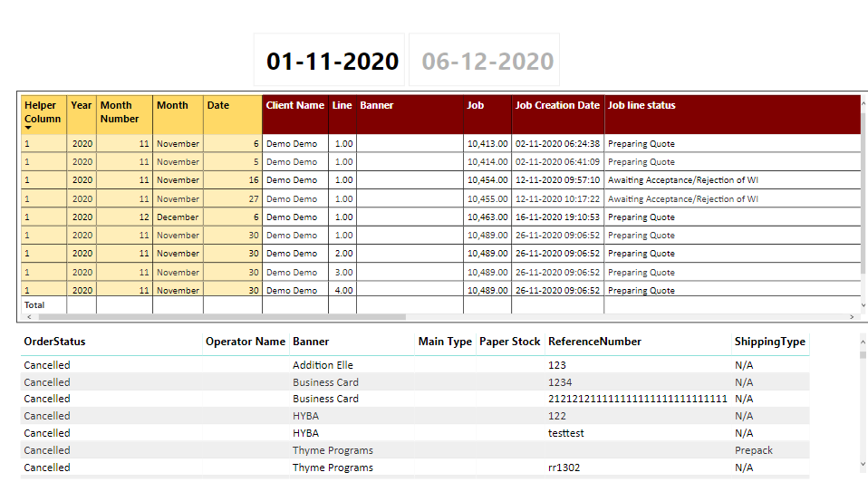Click creation date 16-11-2020 19:10:53
The image size is (868, 482).
coord(557,217)
